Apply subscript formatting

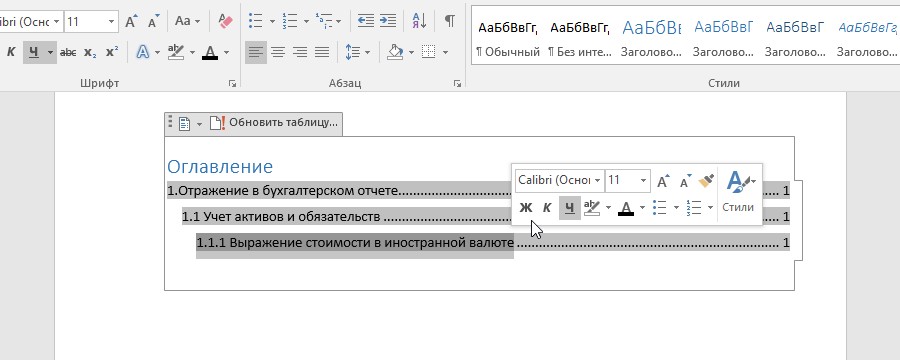[x=90, y=52]
